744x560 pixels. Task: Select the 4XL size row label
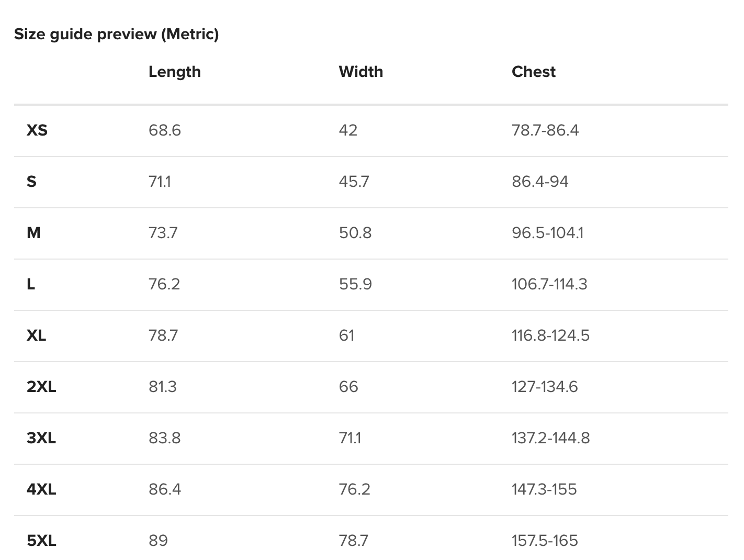tap(41, 489)
